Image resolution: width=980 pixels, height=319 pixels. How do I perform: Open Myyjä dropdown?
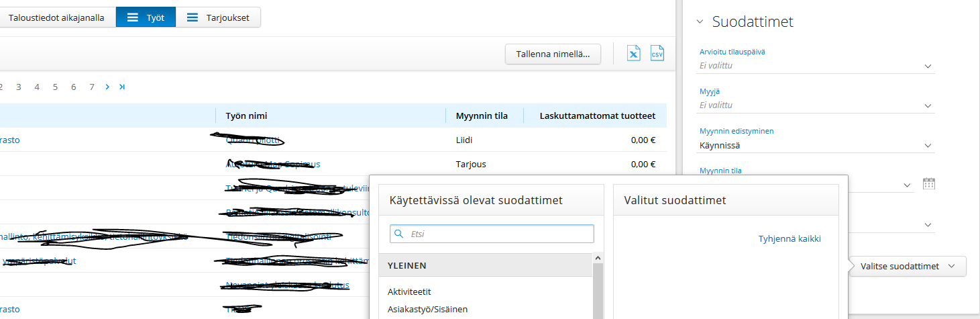tap(816, 105)
